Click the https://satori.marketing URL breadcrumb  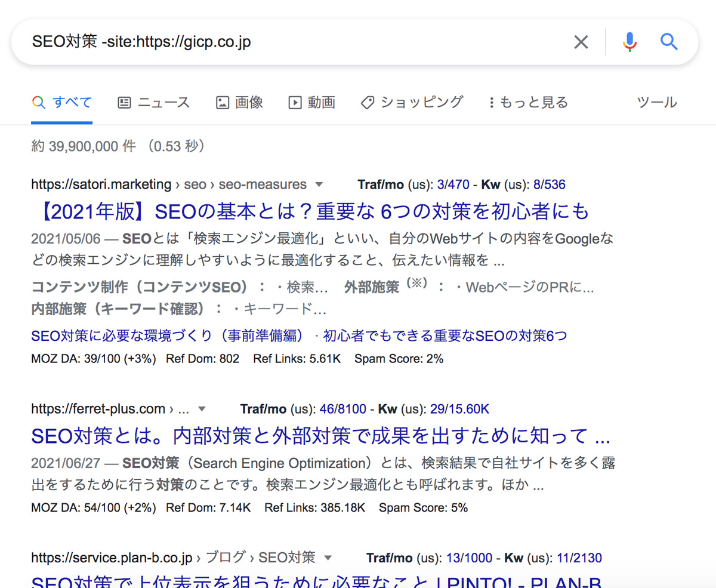[101, 184]
